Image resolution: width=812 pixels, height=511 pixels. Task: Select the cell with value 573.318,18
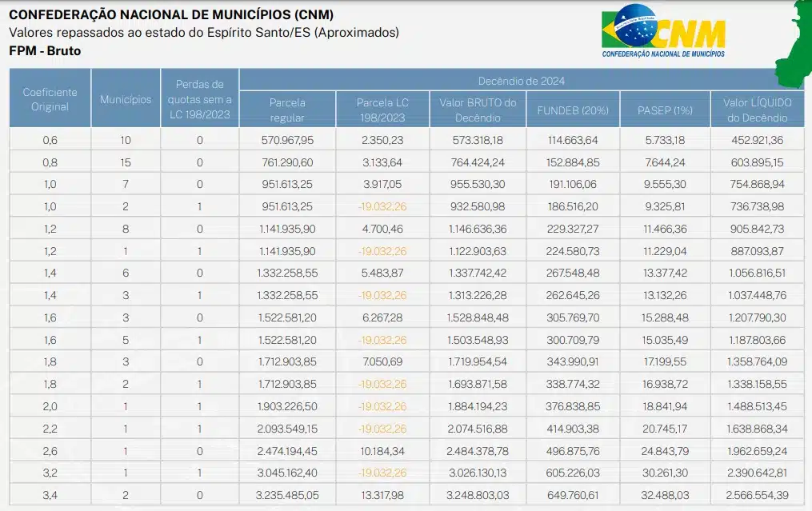tap(478, 140)
